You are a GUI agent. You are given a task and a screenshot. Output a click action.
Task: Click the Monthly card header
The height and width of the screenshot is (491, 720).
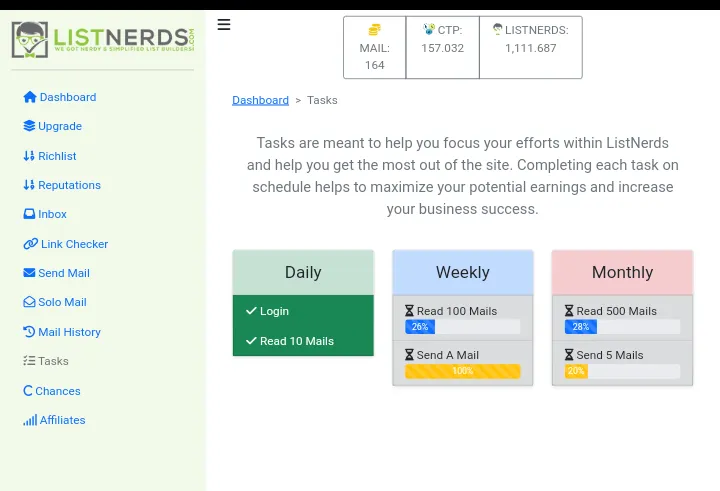point(622,272)
